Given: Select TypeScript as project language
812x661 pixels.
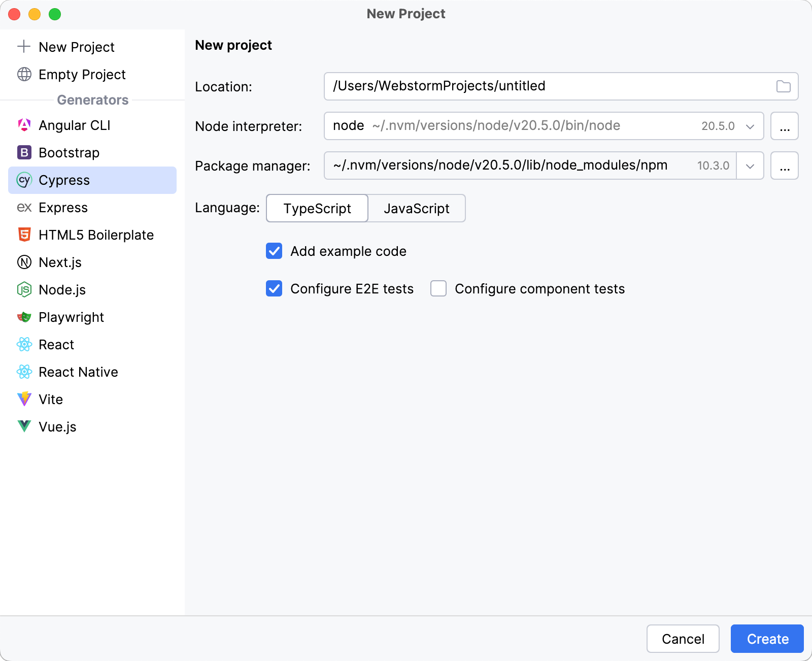Looking at the screenshot, I should (x=317, y=208).
